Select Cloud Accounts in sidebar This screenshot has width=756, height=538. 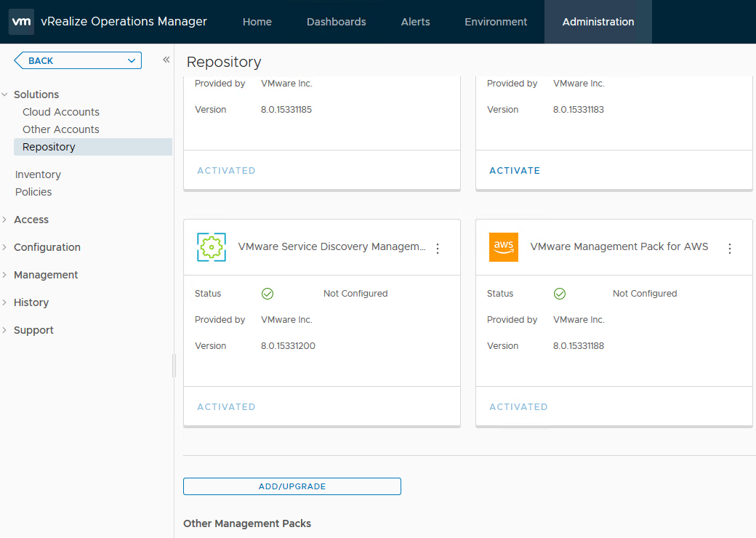61,112
